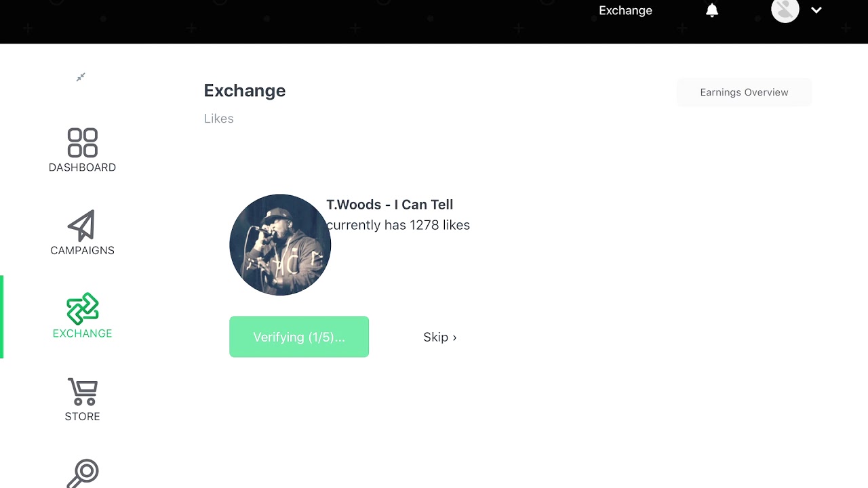The image size is (868, 488).
Task: Select the CAMPAIGNS label in the sidebar
Action: click(x=82, y=251)
